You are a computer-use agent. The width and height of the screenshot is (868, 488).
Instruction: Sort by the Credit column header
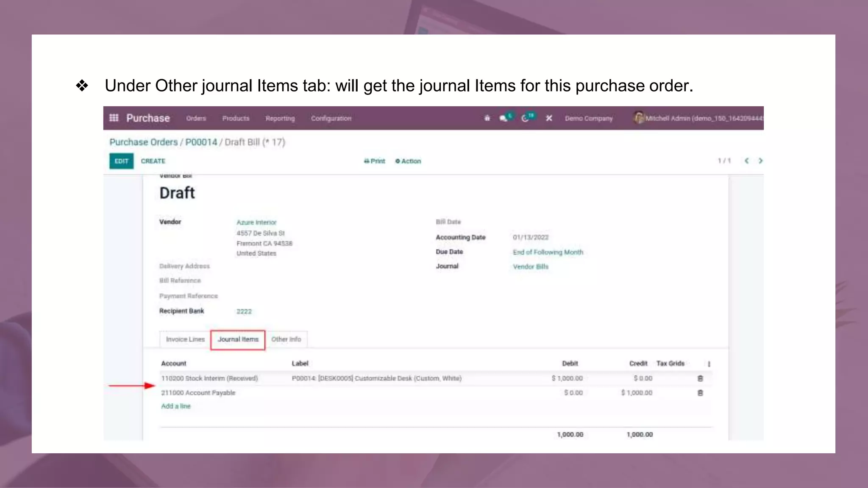(638, 363)
